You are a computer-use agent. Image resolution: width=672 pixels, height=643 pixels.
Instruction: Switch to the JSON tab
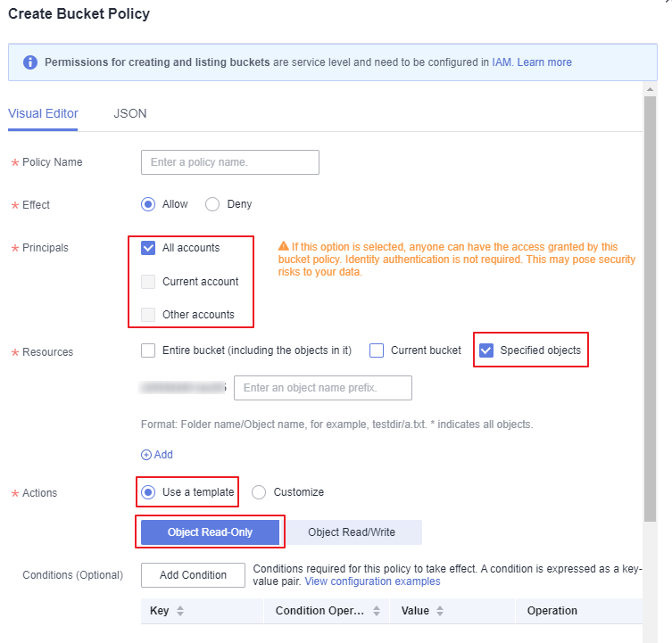(130, 113)
